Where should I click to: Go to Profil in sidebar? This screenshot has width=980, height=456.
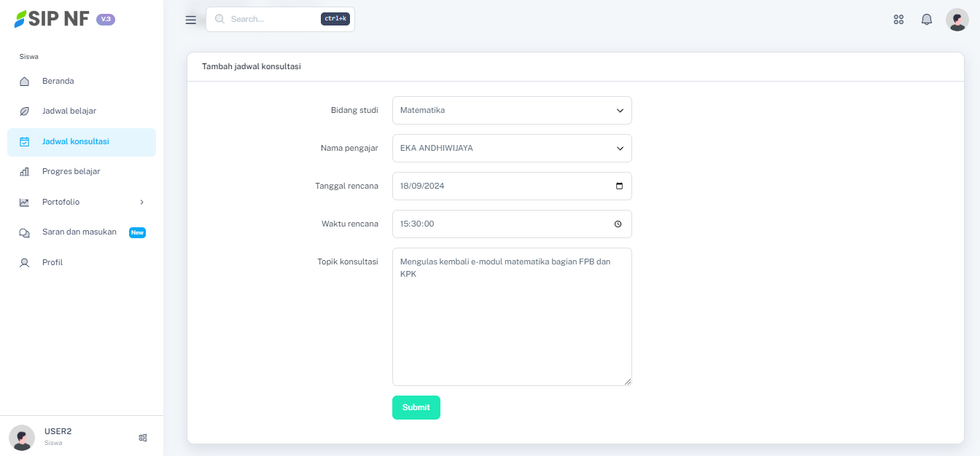[52, 263]
